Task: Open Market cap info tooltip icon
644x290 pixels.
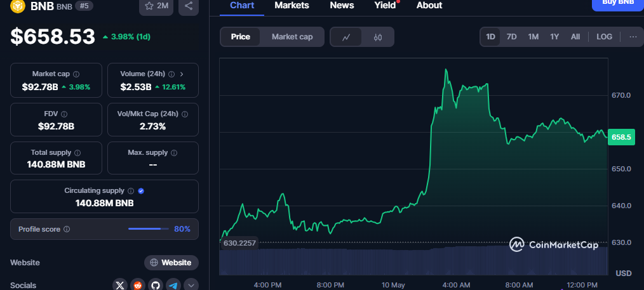Action: click(x=76, y=74)
